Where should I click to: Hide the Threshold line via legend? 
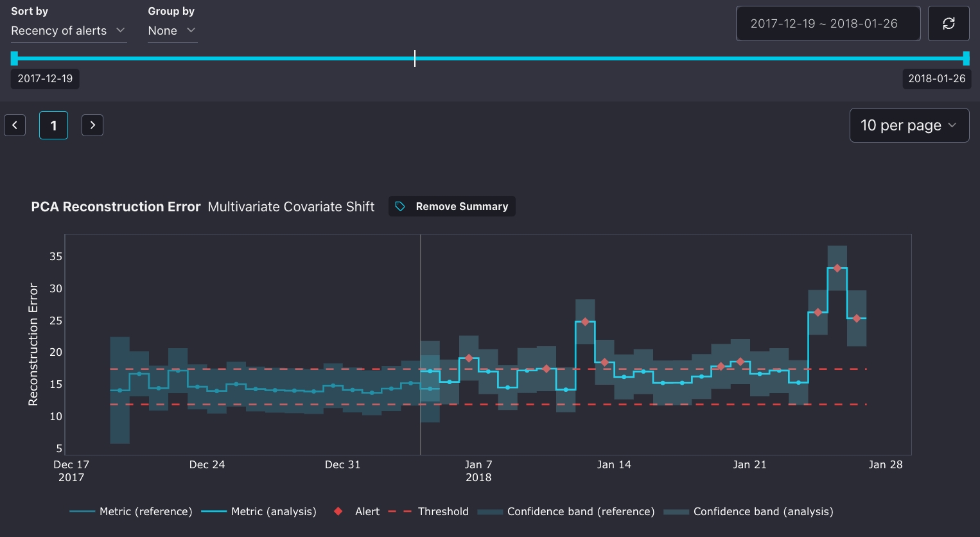pos(428,511)
